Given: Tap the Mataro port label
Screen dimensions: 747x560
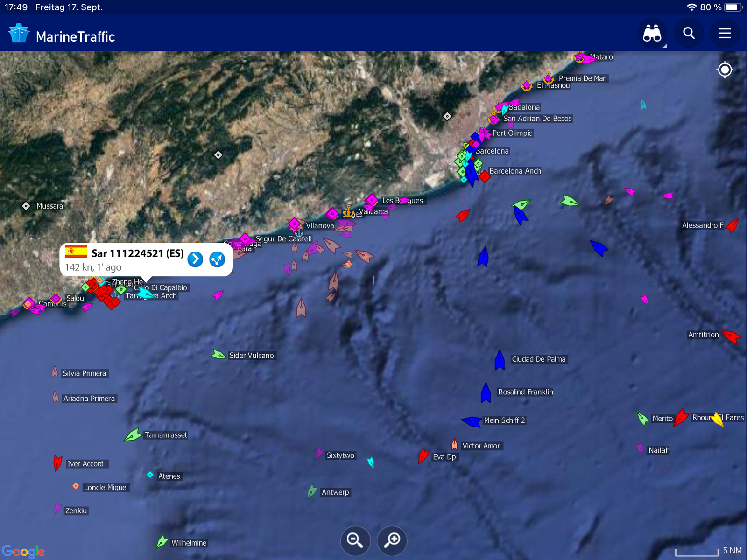Looking at the screenshot, I should point(601,57).
